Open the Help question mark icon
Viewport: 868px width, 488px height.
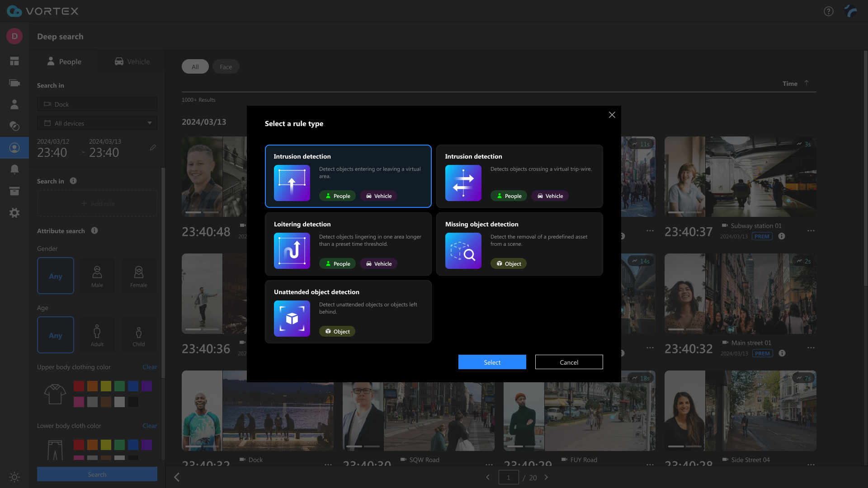point(829,11)
